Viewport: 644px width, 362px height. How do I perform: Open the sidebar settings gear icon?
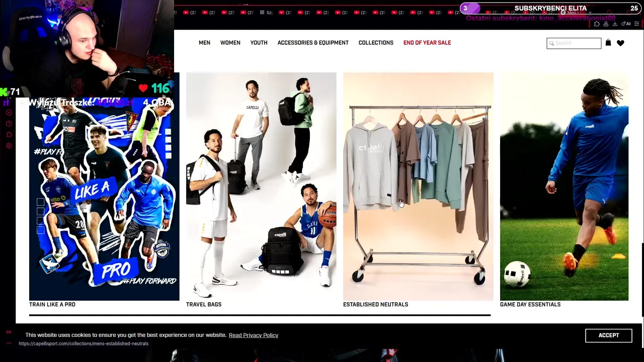click(9, 146)
